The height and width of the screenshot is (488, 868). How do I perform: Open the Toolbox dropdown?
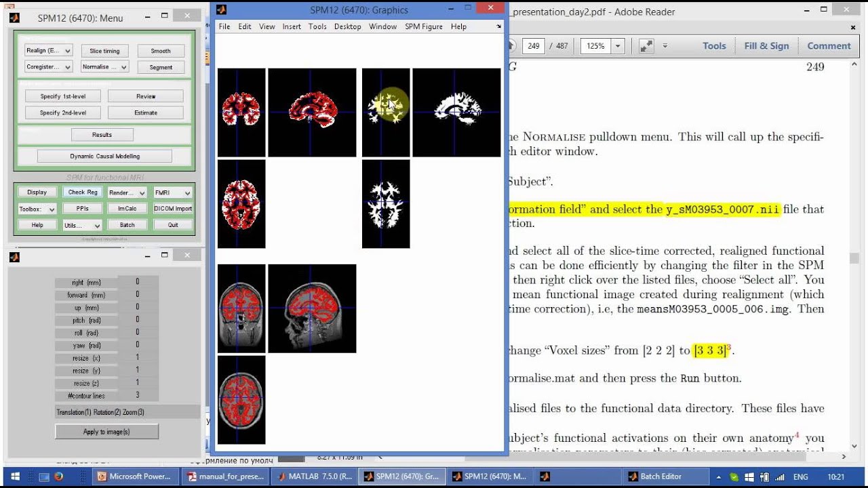point(37,209)
